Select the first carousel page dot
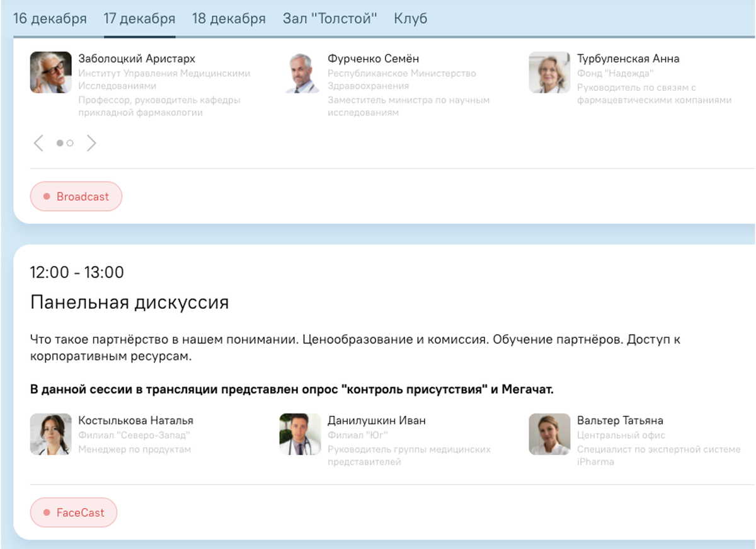 point(60,143)
